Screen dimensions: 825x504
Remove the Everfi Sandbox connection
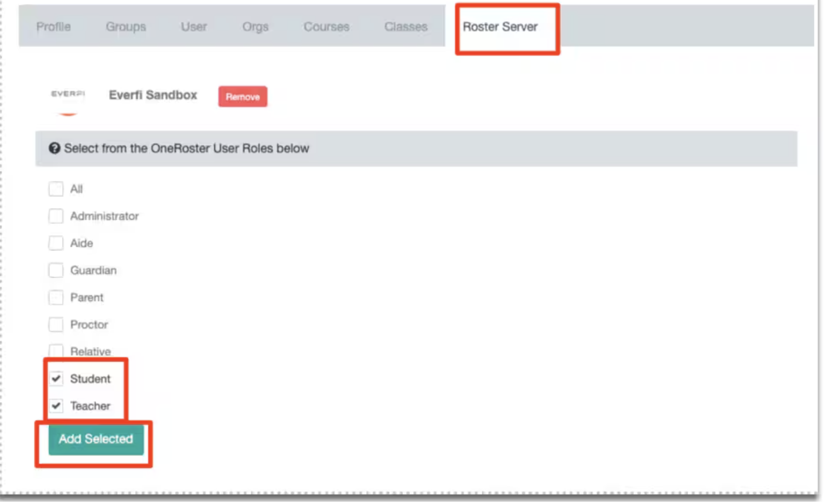pos(243,96)
